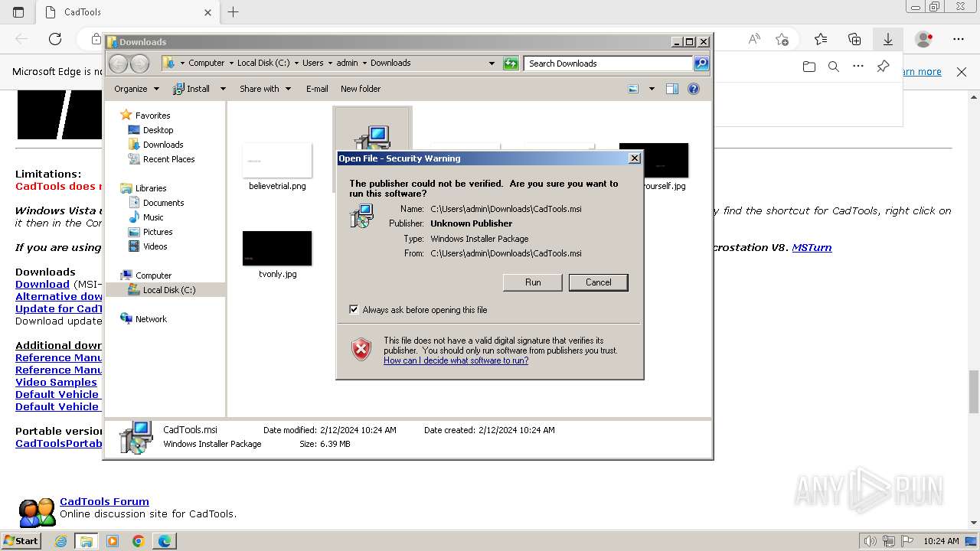980x551 pixels.
Task: Close the CadTools browser tab
Action: coord(207,12)
